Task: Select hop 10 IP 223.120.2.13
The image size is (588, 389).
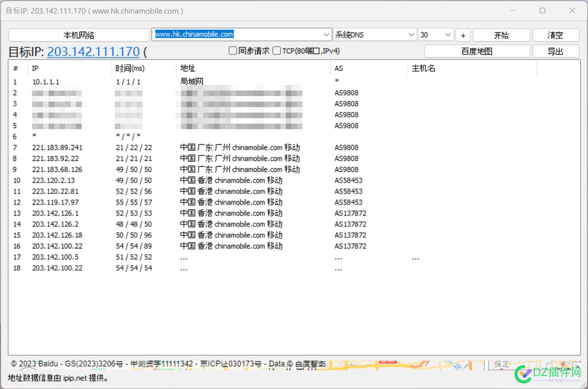Action: (53, 180)
